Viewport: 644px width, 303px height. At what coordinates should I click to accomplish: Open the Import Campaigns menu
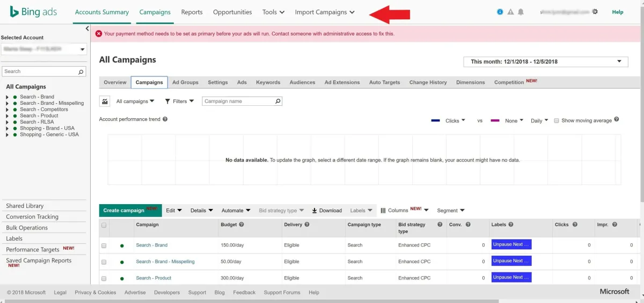[325, 12]
